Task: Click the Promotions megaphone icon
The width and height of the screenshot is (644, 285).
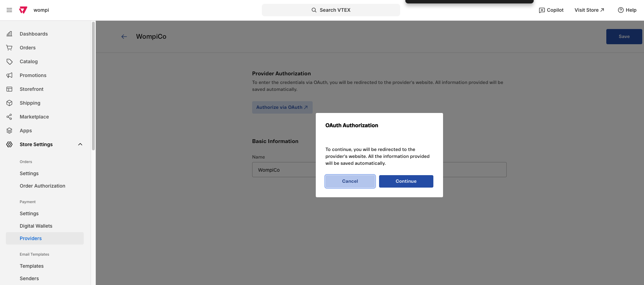Action: pos(9,75)
